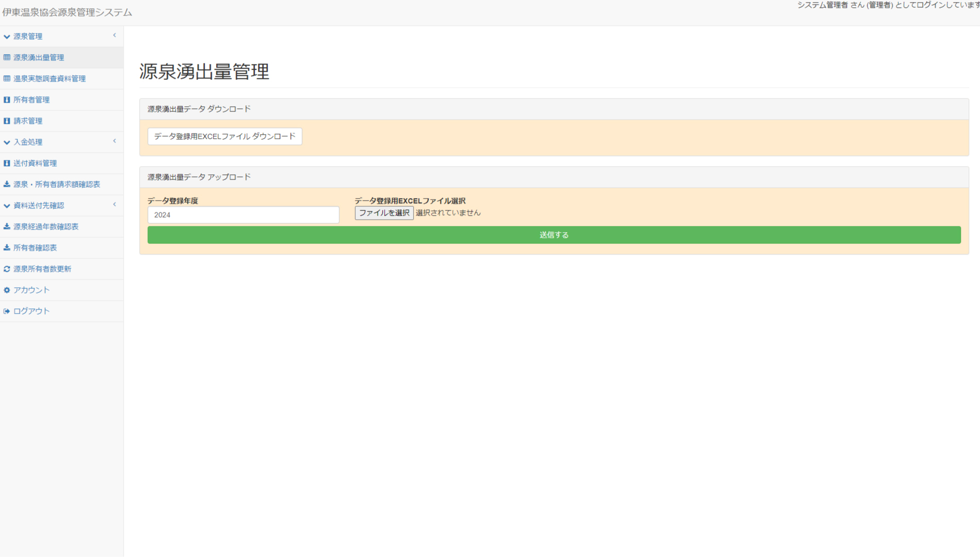Open settings via the アカウント gear icon
The height and width of the screenshot is (557, 980).
6,290
